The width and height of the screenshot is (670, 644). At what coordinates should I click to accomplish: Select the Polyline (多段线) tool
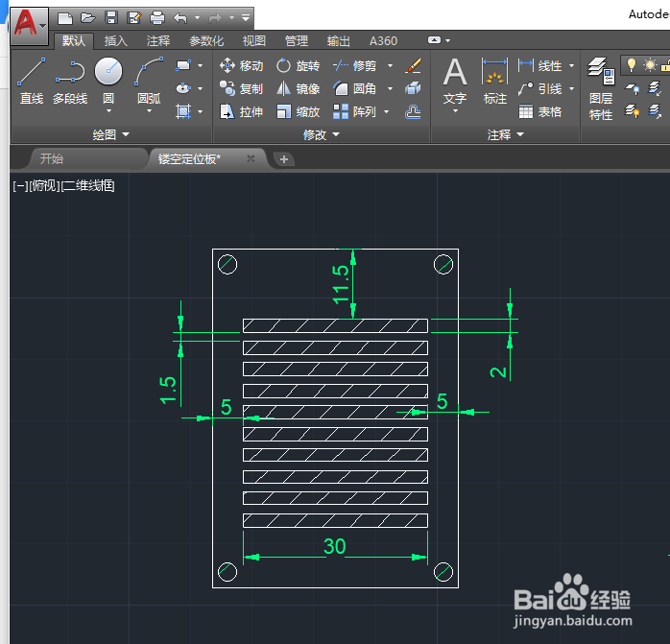[x=70, y=82]
